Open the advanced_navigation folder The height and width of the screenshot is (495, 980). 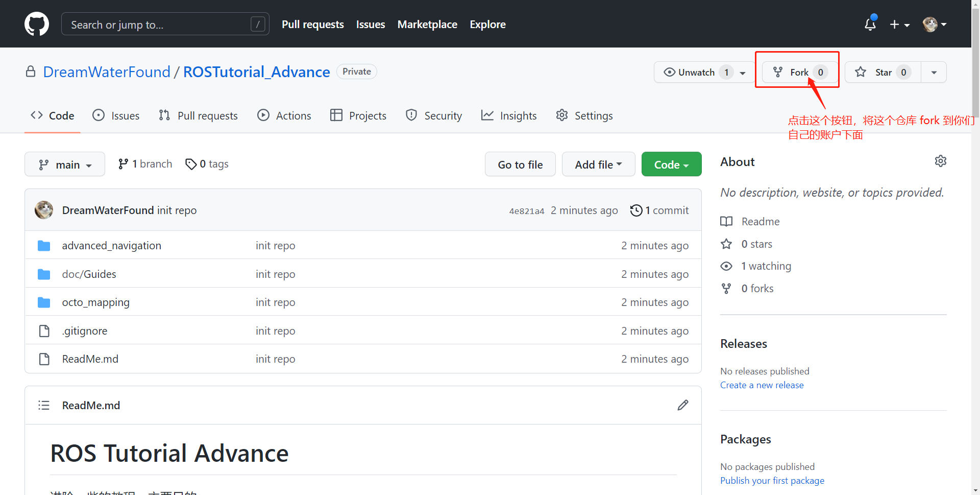pos(112,246)
